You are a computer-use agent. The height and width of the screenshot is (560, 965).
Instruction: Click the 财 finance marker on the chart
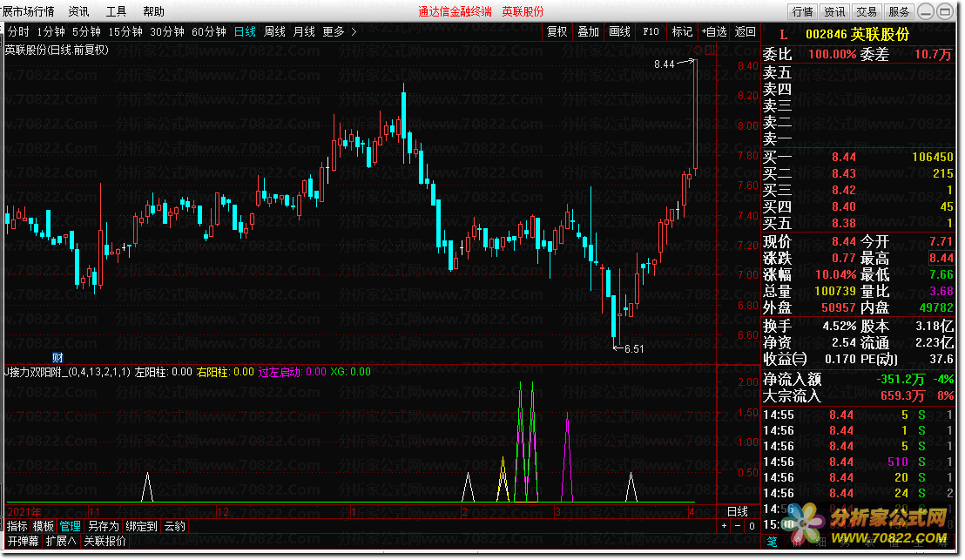[x=57, y=358]
